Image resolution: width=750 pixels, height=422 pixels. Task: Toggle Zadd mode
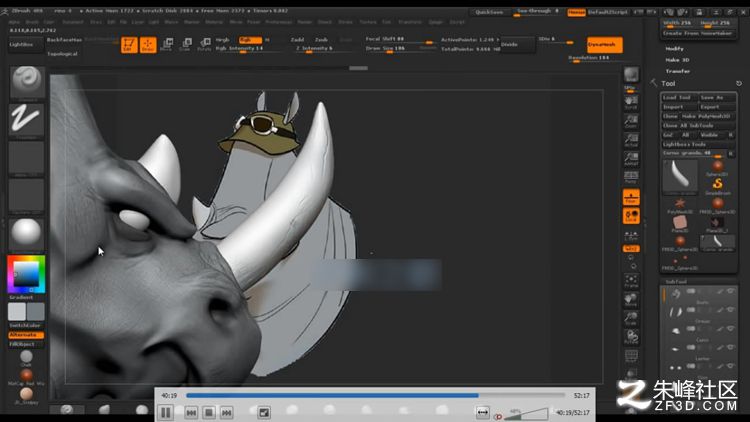(x=298, y=40)
